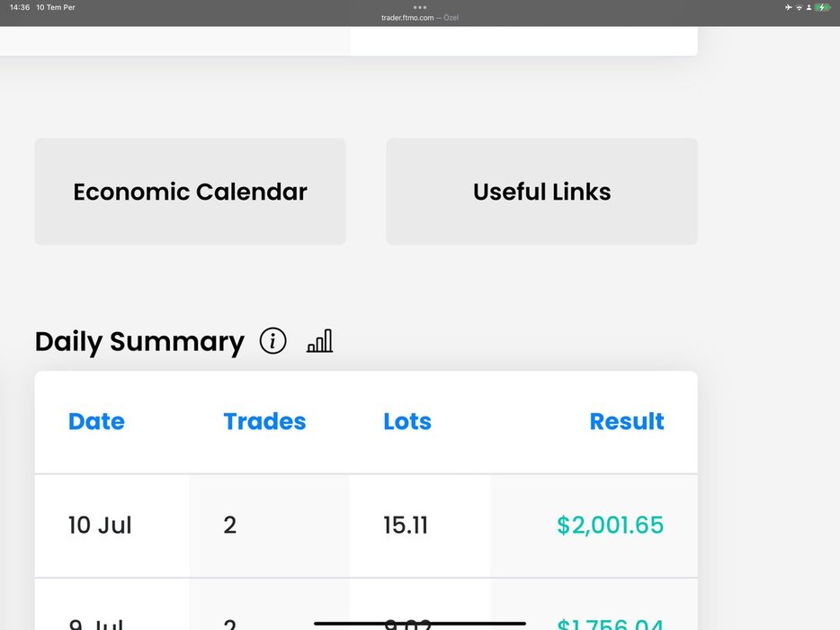Tap the three-dot multitasking icon at top
840x630 pixels.
(x=420, y=7)
